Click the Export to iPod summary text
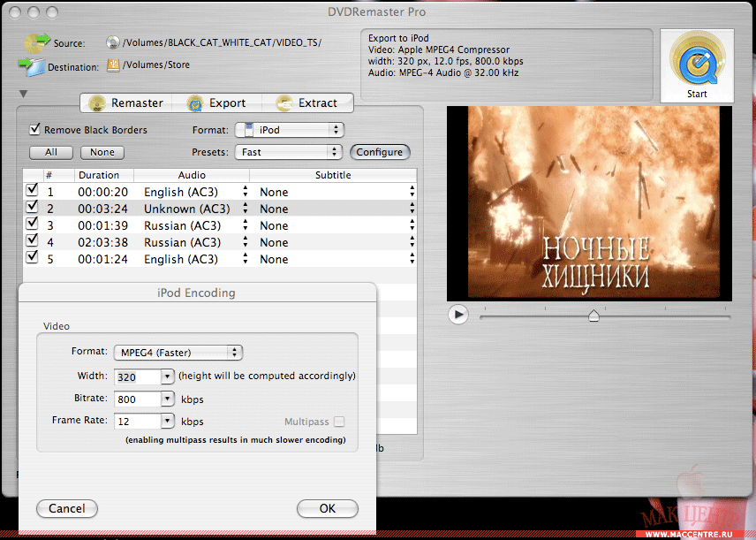The height and width of the screenshot is (540, 756). [x=398, y=38]
